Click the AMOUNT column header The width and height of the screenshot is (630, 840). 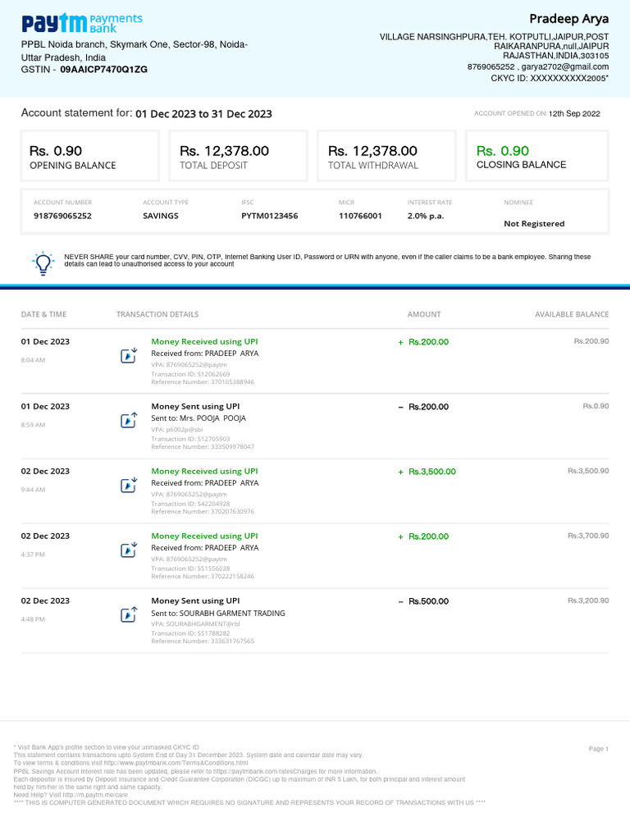pos(424,314)
